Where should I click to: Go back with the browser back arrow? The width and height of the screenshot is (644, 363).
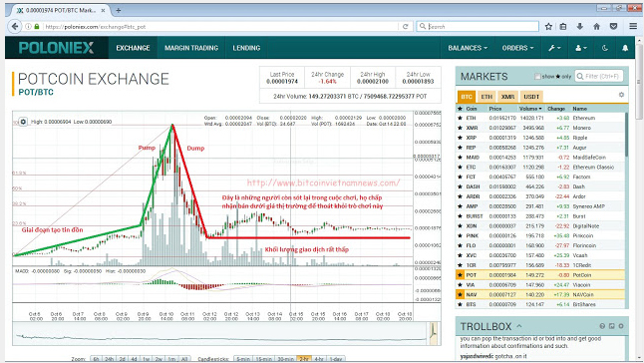pyautogui.click(x=15, y=26)
